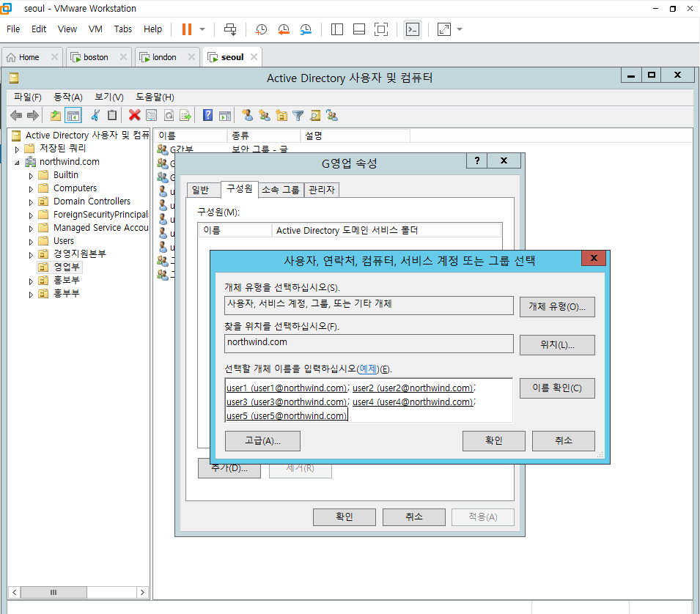Image resolution: width=700 pixels, height=614 pixels.
Task: Open VMware Tabs menu
Action: [122, 29]
